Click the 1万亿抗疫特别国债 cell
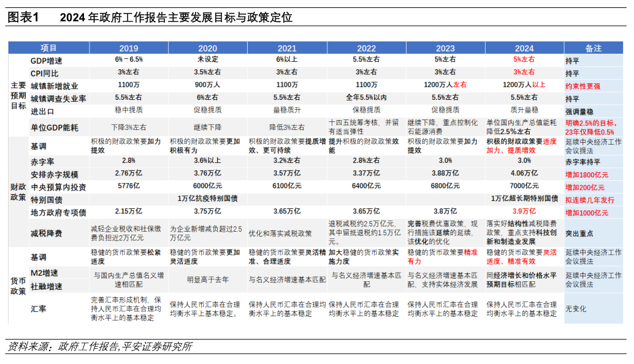The image size is (634, 364). point(207,199)
